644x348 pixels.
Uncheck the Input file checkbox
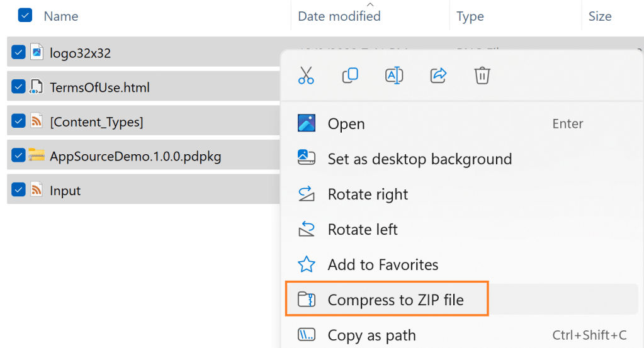pyautogui.click(x=18, y=190)
